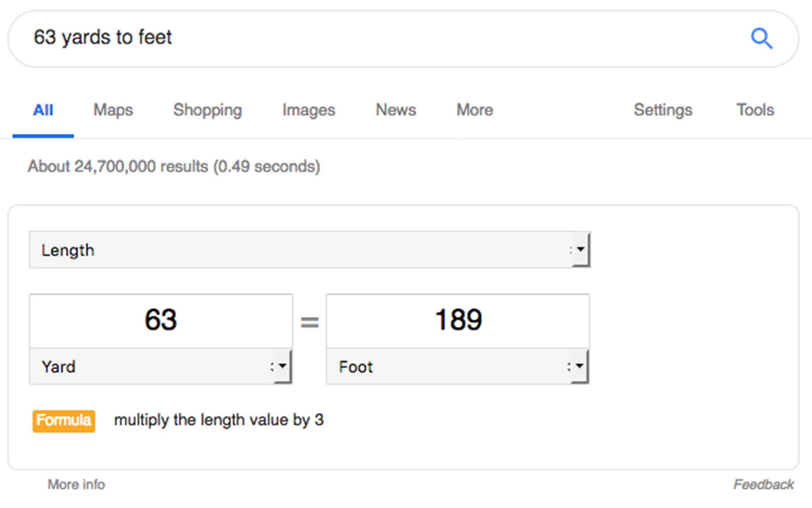Expand the More menu
The width and height of the screenshot is (812, 508).
tap(475, 110)
